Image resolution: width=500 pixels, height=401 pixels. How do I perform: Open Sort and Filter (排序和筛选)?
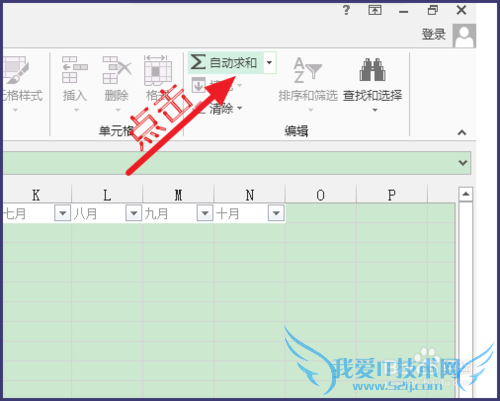[x=308, y=84]
